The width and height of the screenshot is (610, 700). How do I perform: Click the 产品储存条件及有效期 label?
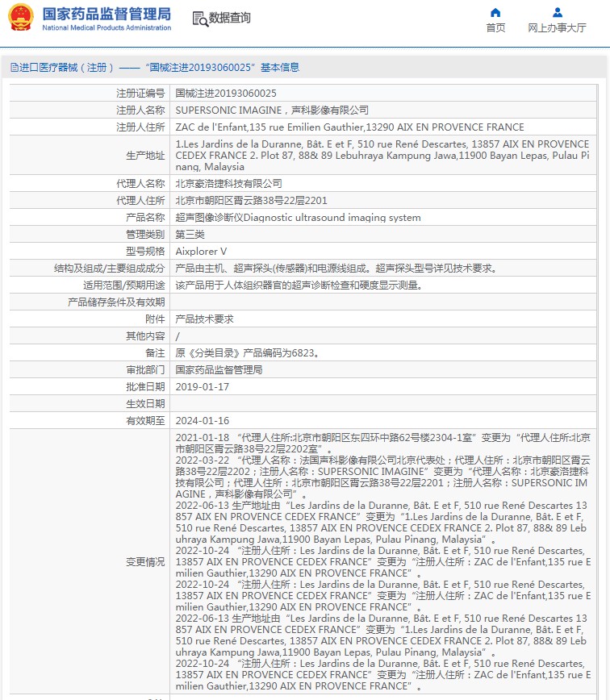(x=116, y=302)
